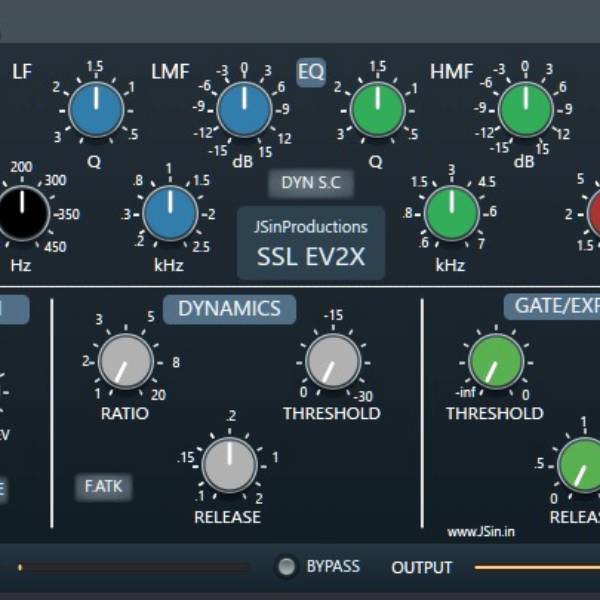Click the Gate THRESHOLD green knob
This screenshot has width=600, height=600.
(496, 362)
